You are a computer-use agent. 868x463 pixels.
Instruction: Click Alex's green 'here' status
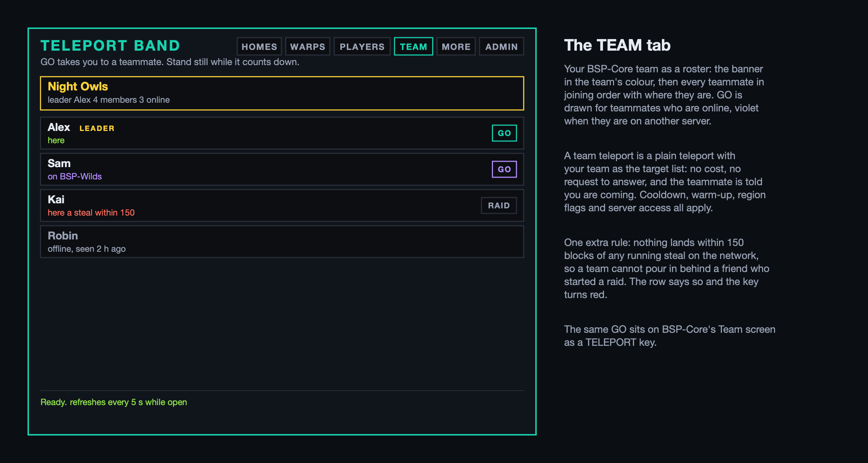point(56,140)
